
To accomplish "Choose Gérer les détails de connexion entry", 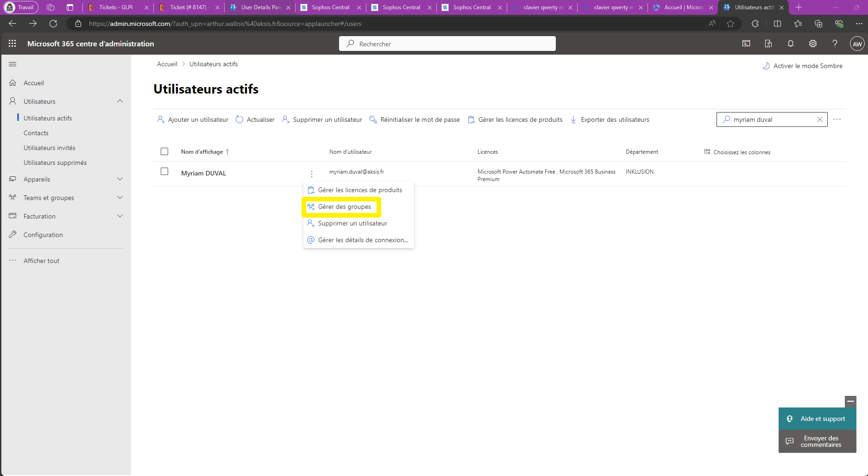I will [359, 240].
